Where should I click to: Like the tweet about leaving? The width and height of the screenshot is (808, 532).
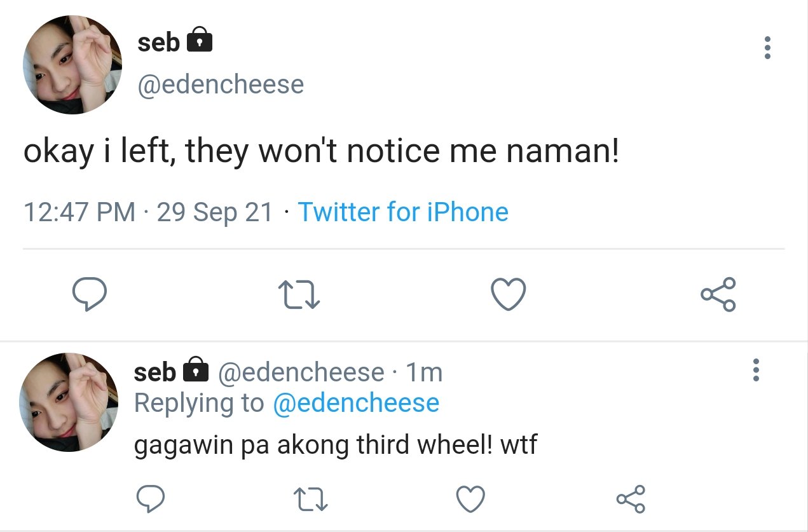click(x=509, y=295)
